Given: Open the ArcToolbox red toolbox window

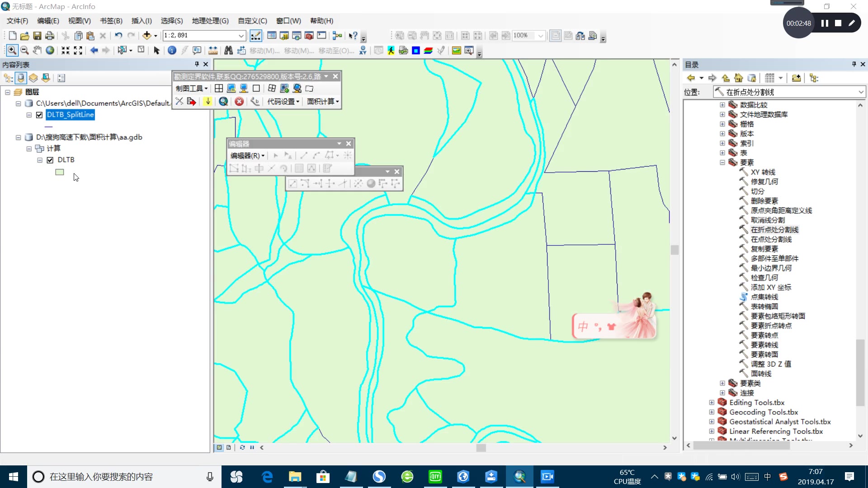Looking at the screenshot, I should coord(309,35).
